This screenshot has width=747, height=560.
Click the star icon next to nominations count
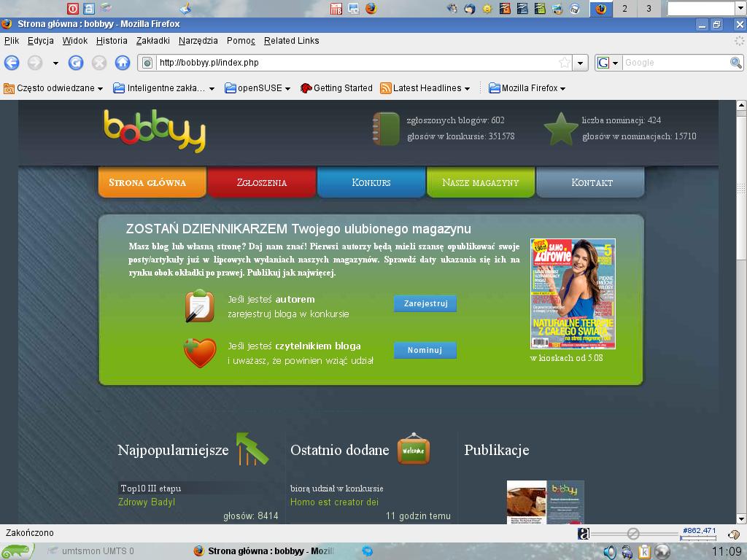[560, 131]
